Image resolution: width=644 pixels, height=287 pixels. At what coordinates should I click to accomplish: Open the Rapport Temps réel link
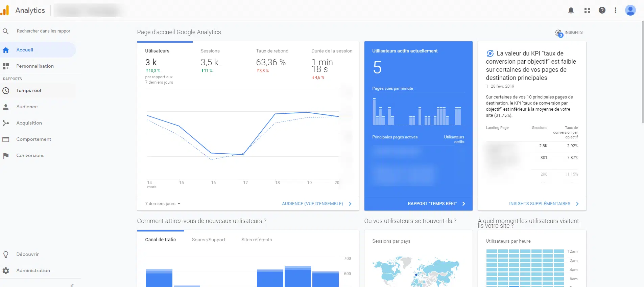click(432, 204)
